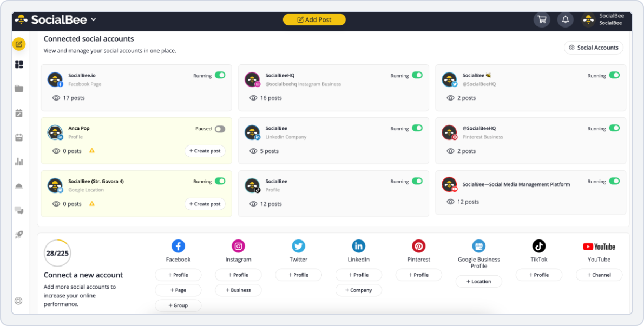Open the shopping cart in the top bar
The image size is (644, 326).
pos(542,19)
